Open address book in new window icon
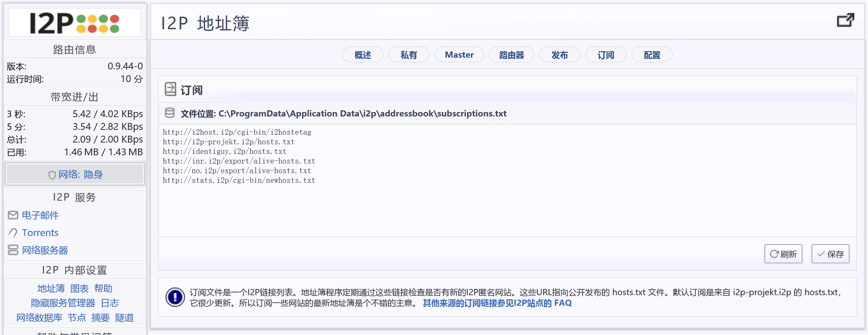868x335 pixels. click(845, 21)
